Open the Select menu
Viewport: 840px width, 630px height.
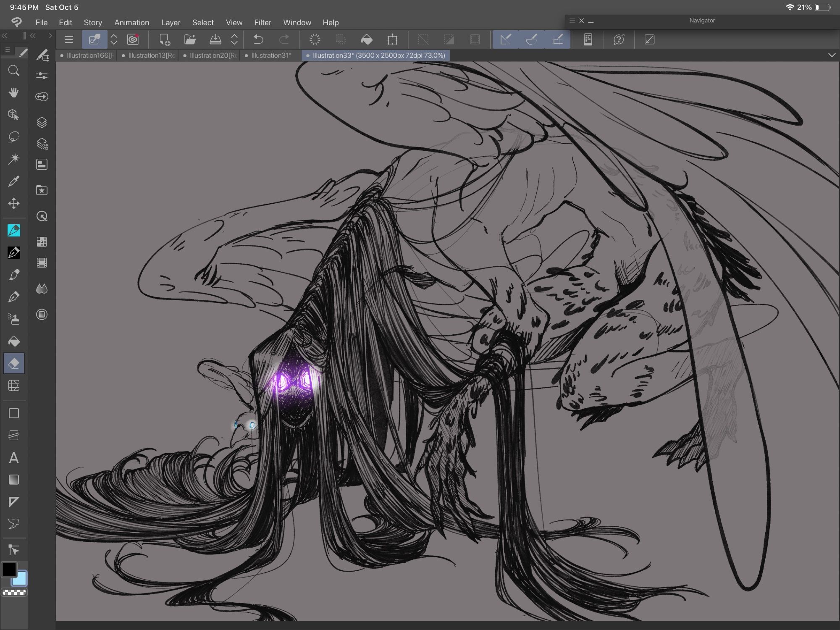pyautogui.click(x=203, y=22)
